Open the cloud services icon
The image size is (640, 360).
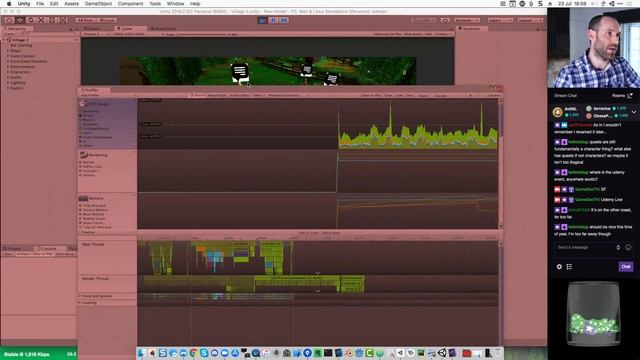pyautogui.click(x=445, y=20)
